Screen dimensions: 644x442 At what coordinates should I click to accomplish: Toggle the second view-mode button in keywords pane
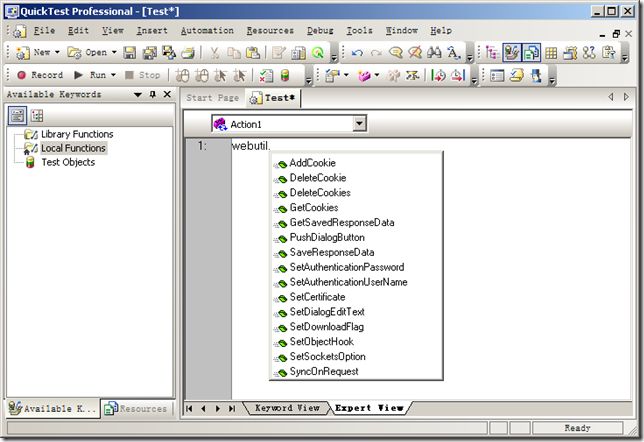(x=37, y=116)
